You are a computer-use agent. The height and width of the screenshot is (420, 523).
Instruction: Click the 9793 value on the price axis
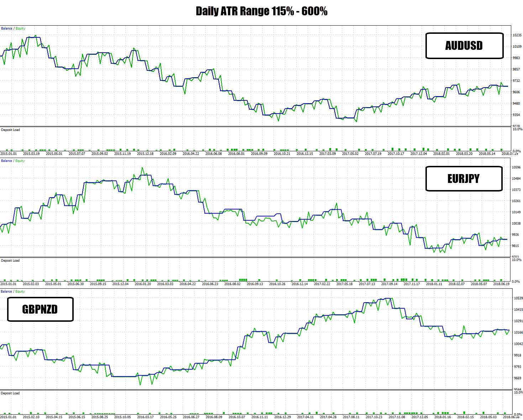coord(518,367)
